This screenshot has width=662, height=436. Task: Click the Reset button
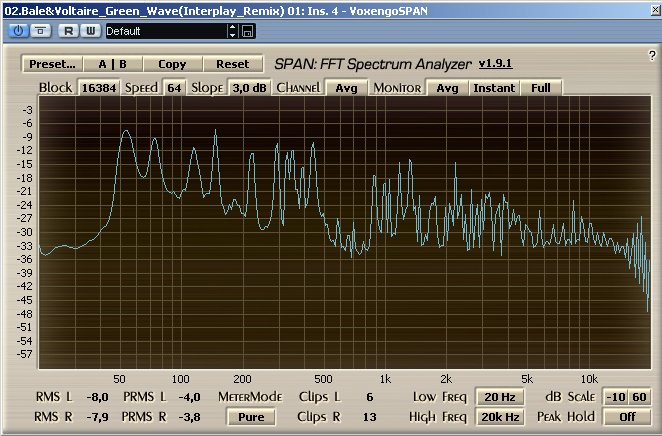[x=233, y=64]
